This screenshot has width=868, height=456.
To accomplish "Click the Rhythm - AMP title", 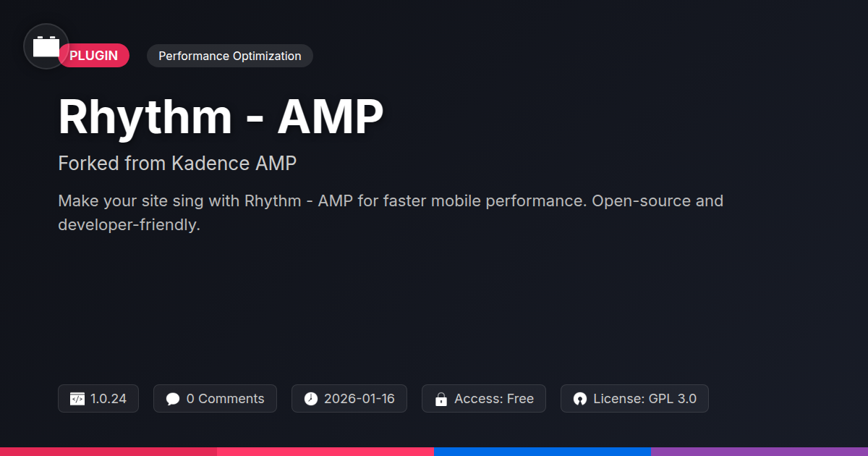I will [x=221, y=117].
